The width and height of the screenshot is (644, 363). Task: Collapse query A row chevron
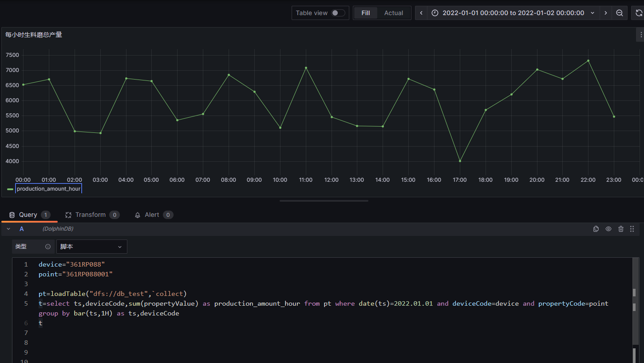[x=8, y=229]
